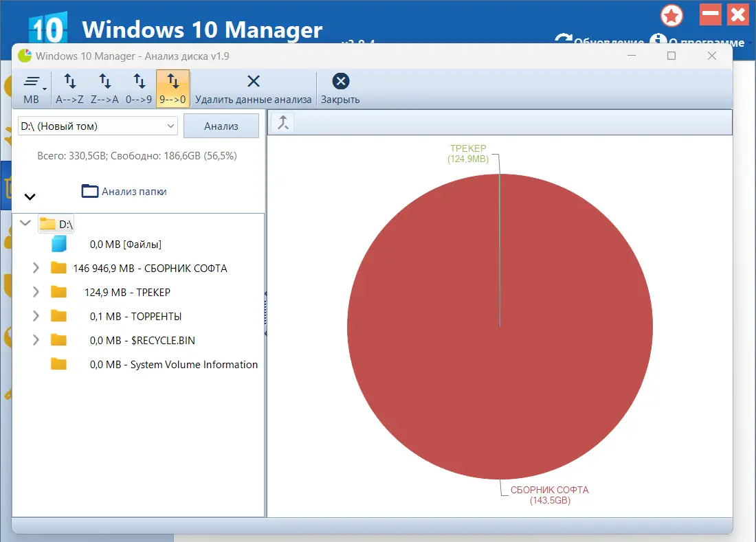Click the Анализ папки link
This screenshot has height=542, width=756.
134,191
